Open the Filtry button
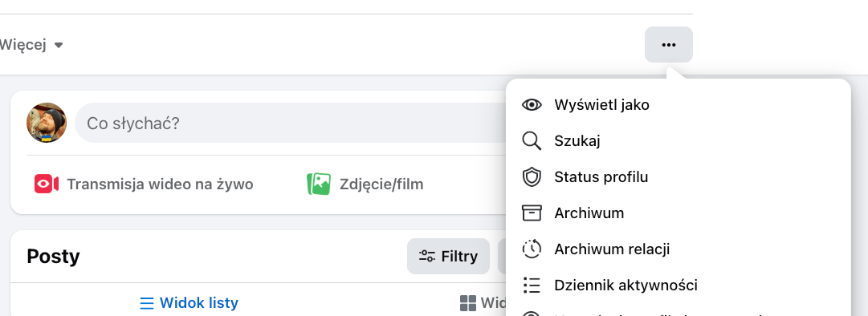The image size is (868, 316). 448,257
